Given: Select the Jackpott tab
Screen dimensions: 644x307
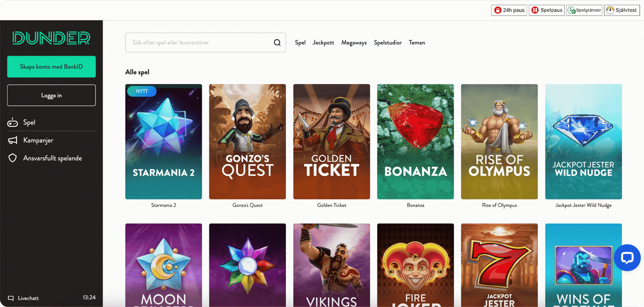Looking at the screenshot, I should point(323,42).
